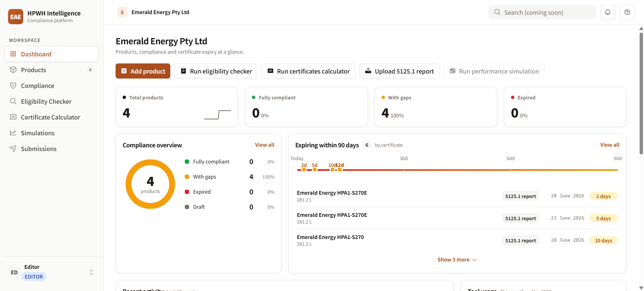
Task: Click the 10d timeline marker
Action: (x=332, y=169)
